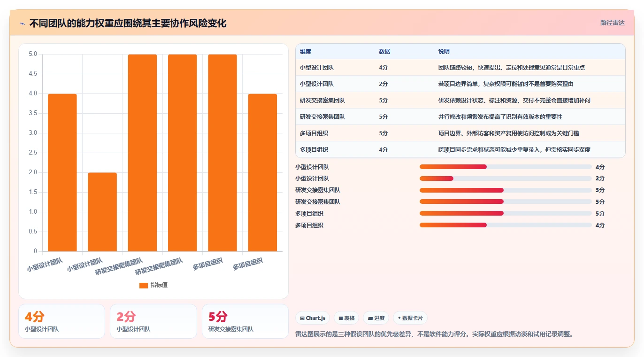The image size is (644, 357).
Task: Select the 进度 chip
Action: pyautogui.click(x=376, y=318)
